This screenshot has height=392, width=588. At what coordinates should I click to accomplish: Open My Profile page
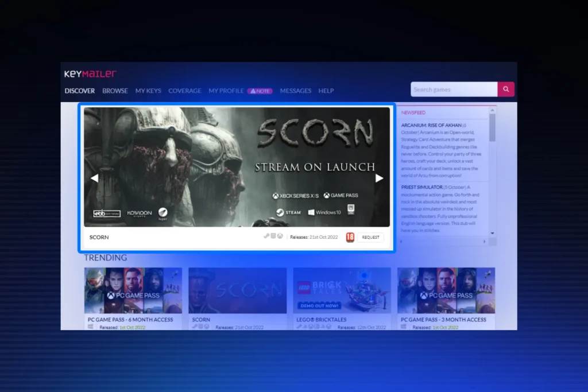pyautogui.click(x=226, y=91)
